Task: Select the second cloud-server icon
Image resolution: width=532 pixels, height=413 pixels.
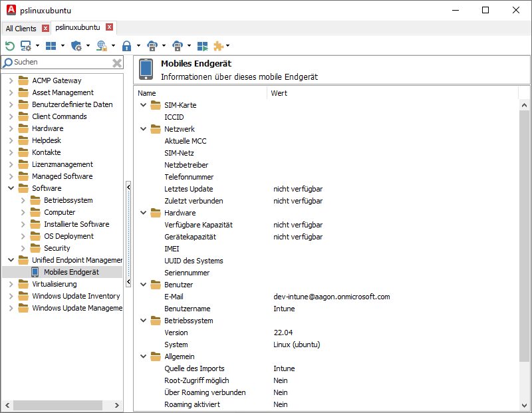Action: (x=178, y=45)
